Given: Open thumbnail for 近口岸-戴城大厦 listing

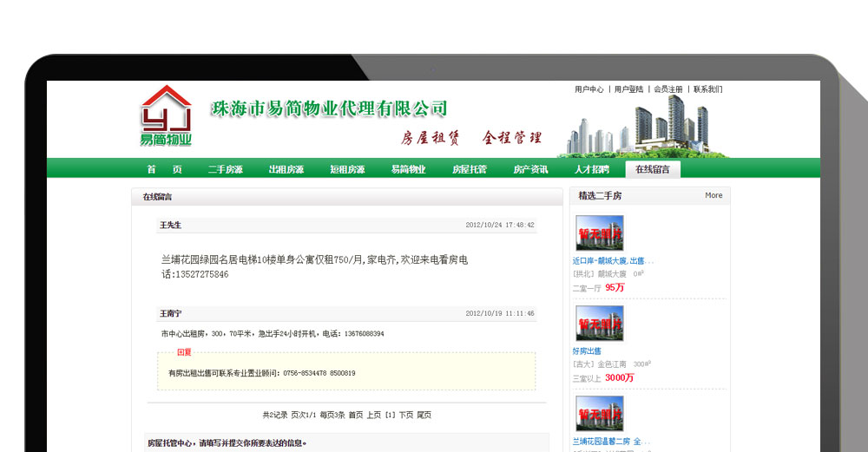Looking at the screenshot, I should tap(600, 233).
